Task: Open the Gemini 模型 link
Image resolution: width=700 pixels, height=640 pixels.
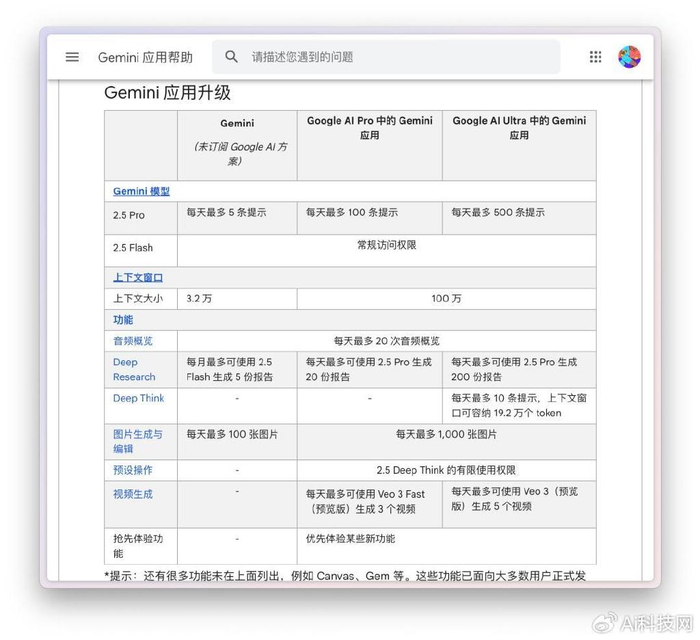Action: click(141, 191)
